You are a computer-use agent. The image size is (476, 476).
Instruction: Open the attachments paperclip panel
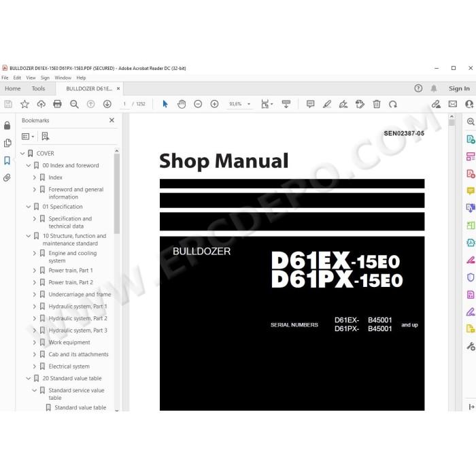7,177
